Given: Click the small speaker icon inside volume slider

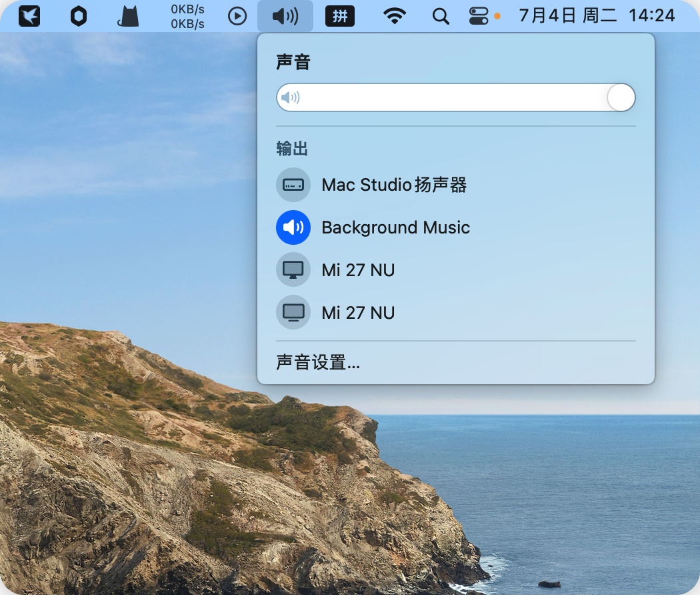Looking at the screenshot, I should click(290, 98).
